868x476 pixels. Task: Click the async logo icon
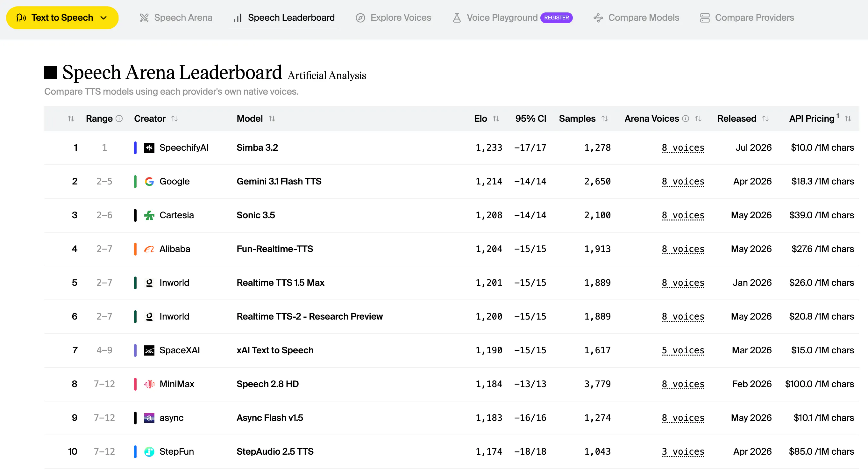click(x=149, y=418)
